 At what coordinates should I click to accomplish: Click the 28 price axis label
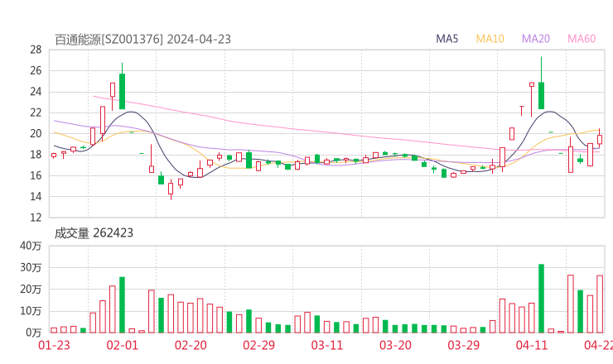(36, 50)
